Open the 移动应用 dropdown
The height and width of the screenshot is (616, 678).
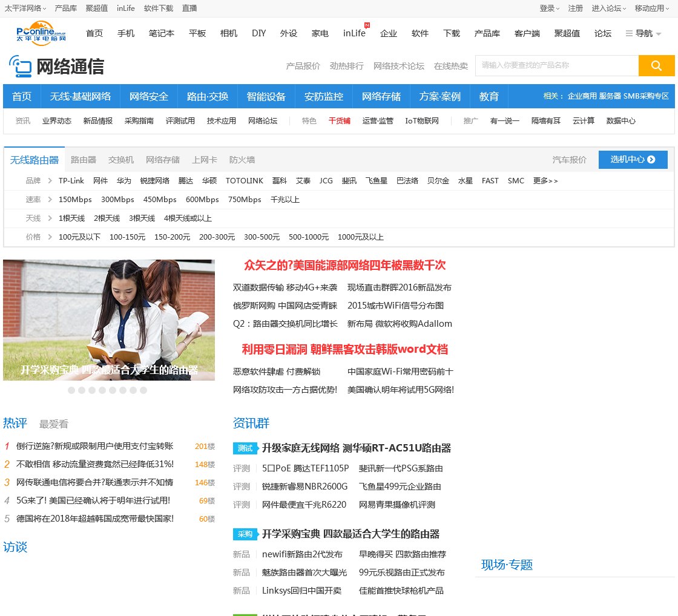click(651, 8)
